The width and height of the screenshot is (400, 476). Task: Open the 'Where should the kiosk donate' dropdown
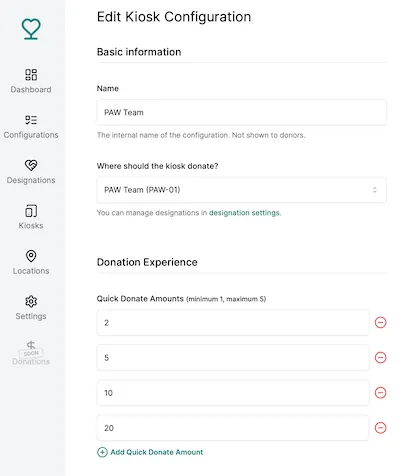242,190
